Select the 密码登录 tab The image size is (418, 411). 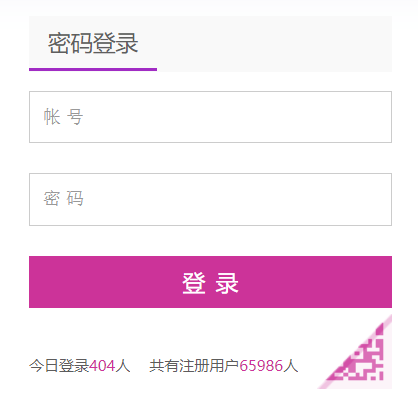tap(93, 43)
